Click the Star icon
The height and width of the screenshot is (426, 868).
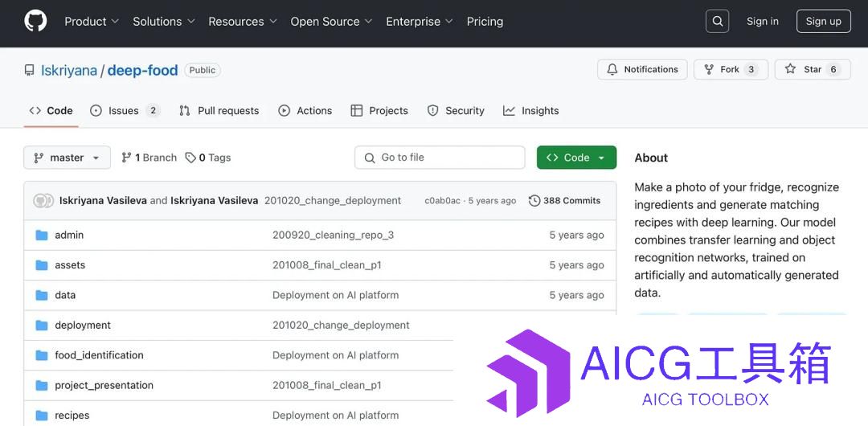[791, 69]
